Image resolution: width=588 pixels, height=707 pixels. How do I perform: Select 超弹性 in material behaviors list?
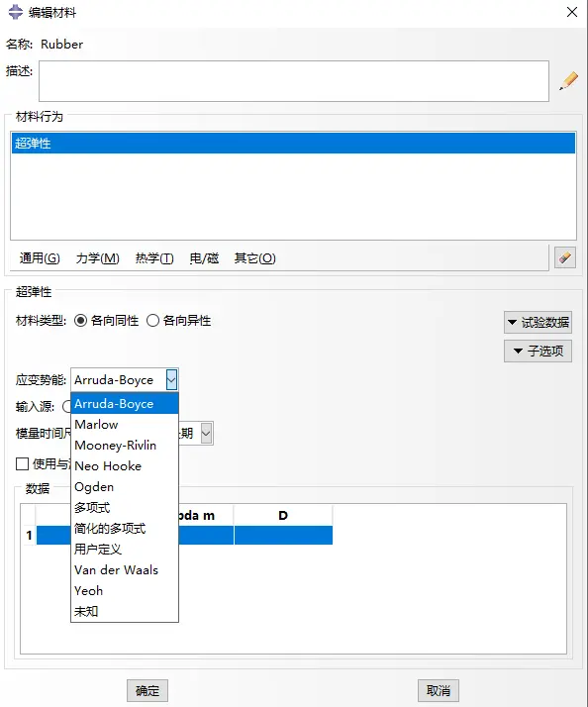point(294,143)
